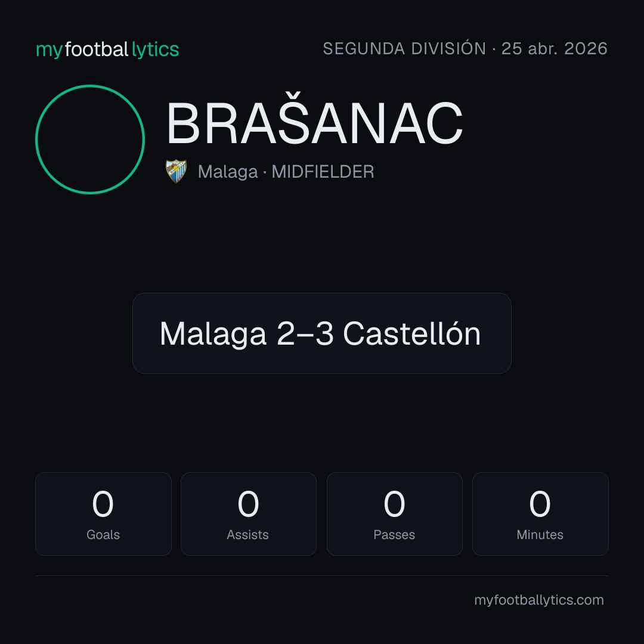Select the Assists stat card
Screen dimensions: 644x644
pyautogui.click(x=249, y=514)
